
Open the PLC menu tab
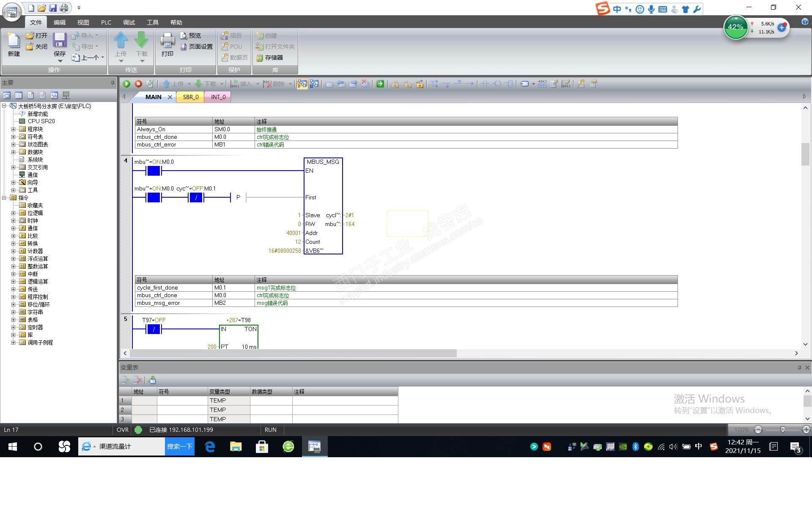click(106, 22)
